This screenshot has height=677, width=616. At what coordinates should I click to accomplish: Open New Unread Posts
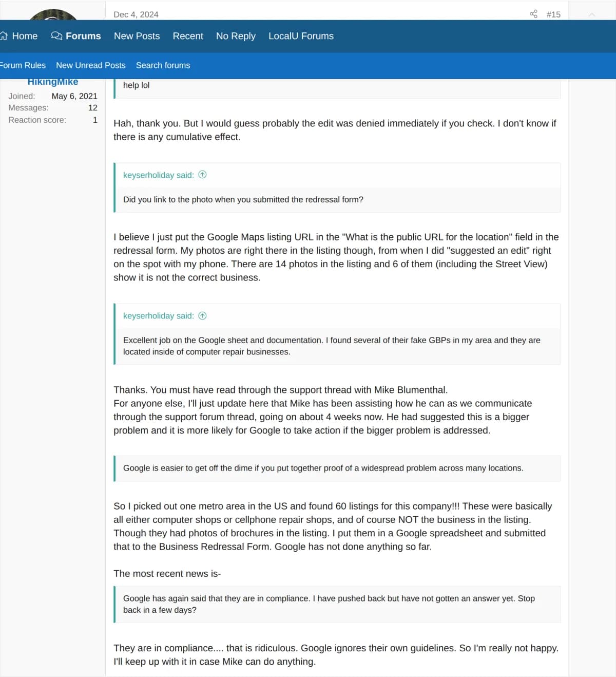click(90, 65)
